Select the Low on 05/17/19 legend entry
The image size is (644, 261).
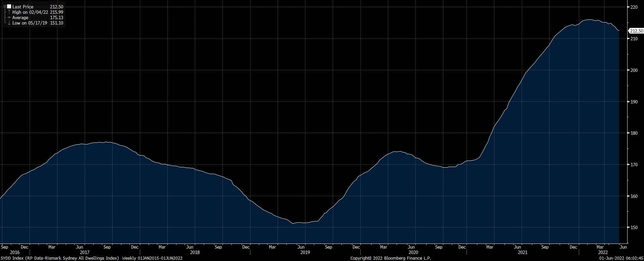click(x=30, y=23)
